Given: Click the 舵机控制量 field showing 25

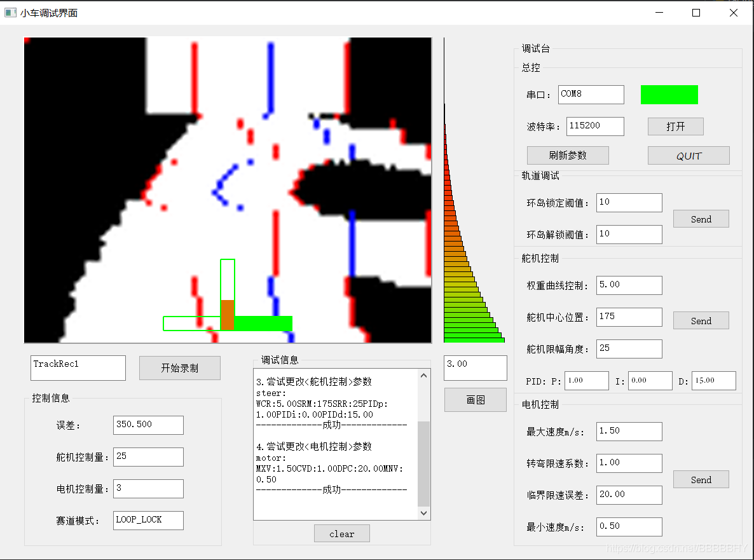Looking at the screenshot, I should (148, 456).
